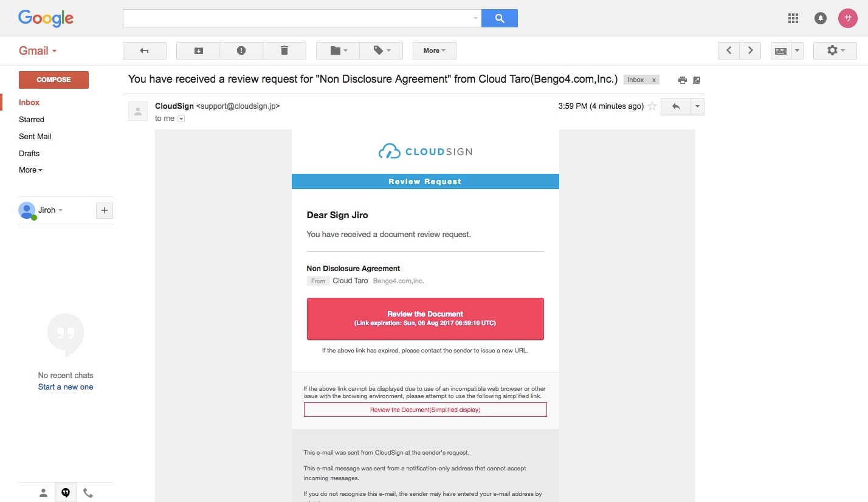Click the red Review the Document button

pos(425,318)
